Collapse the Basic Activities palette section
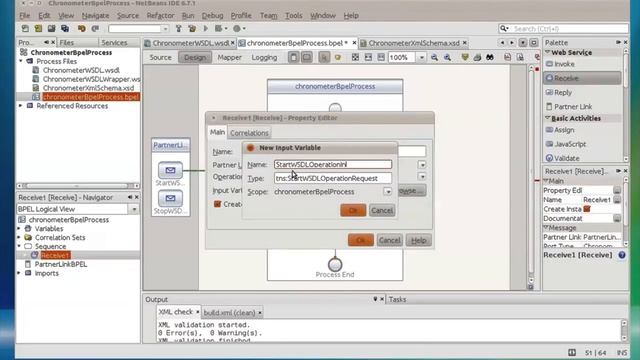 pos(548,118)
